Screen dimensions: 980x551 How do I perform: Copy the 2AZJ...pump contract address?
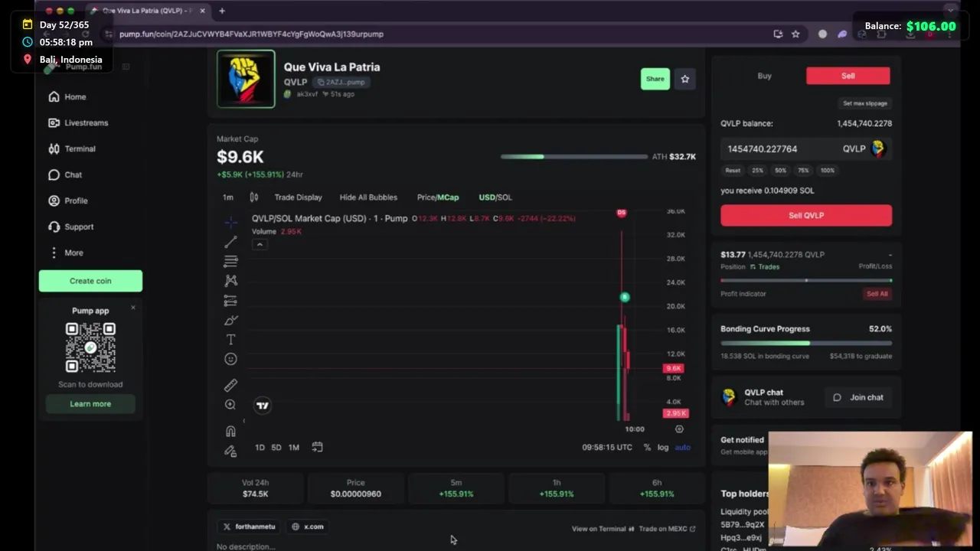pos(341,82)
